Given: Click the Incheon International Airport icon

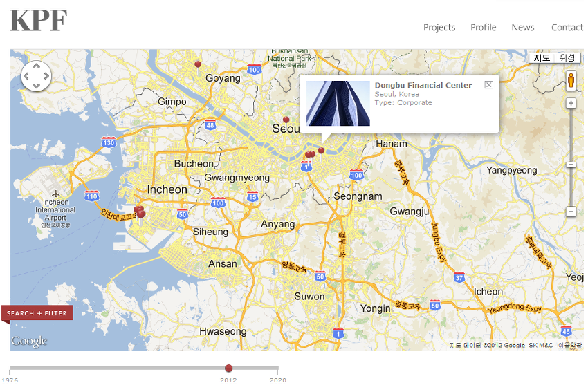Looking at the screenshot, I should (55, 194).
